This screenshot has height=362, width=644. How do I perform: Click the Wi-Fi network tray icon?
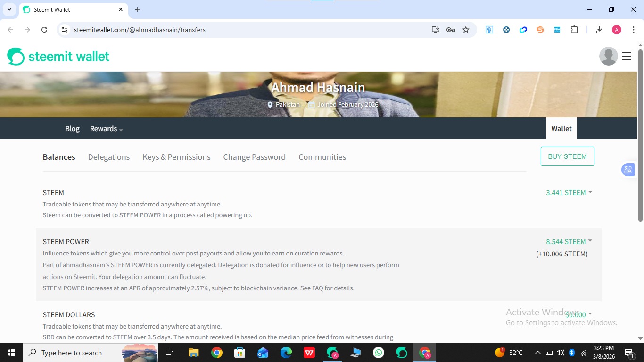[584, 353]
